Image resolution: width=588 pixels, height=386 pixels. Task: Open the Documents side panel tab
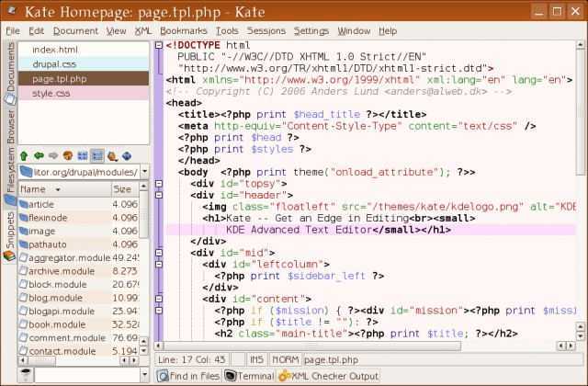point(10,74)
